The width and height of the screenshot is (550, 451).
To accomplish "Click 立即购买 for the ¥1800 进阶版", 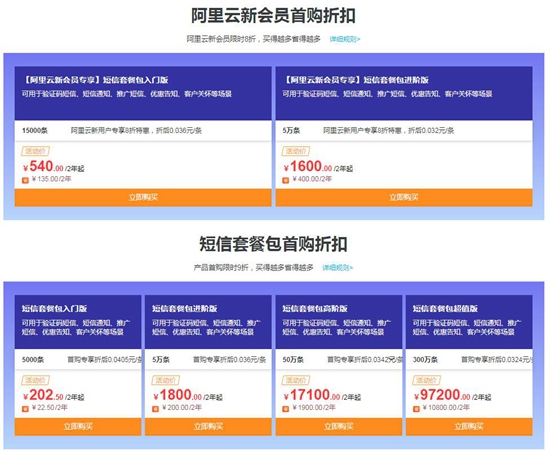I will (x=208, y=426).
